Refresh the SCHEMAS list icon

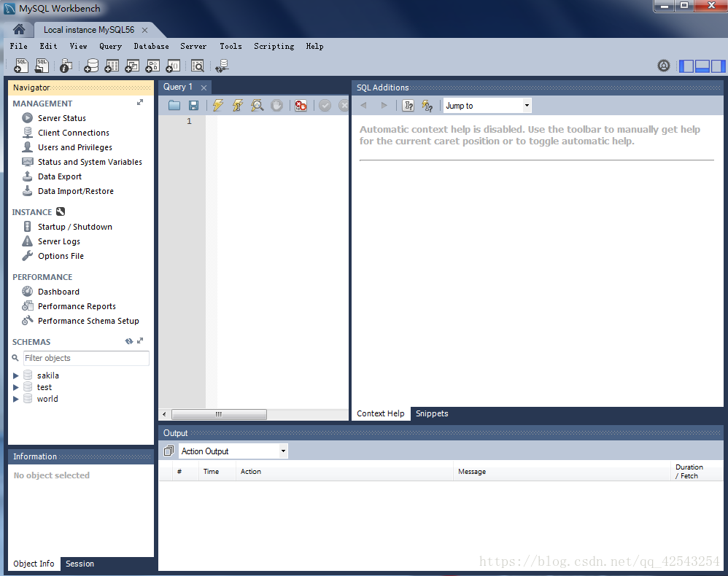129,341
